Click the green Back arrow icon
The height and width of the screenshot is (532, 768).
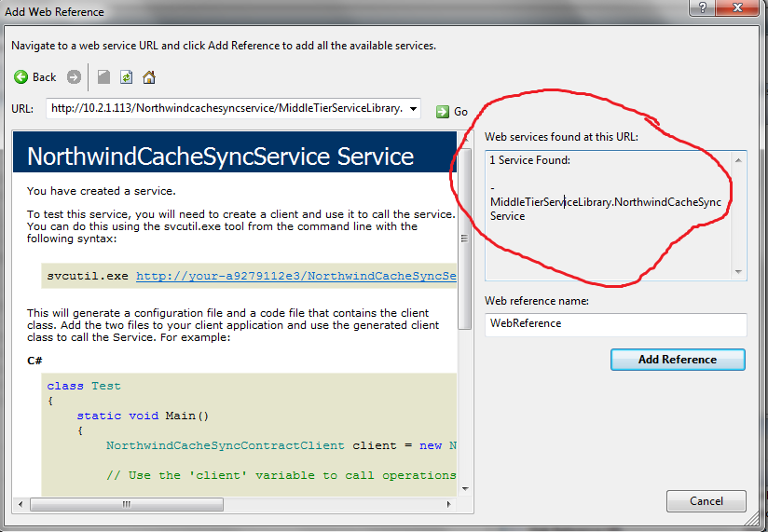(x=21, y=76)
